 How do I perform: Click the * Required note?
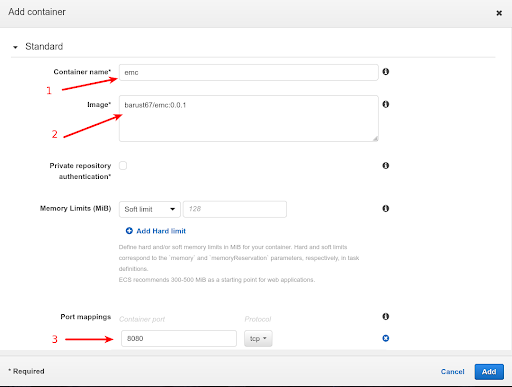[26, 371]
